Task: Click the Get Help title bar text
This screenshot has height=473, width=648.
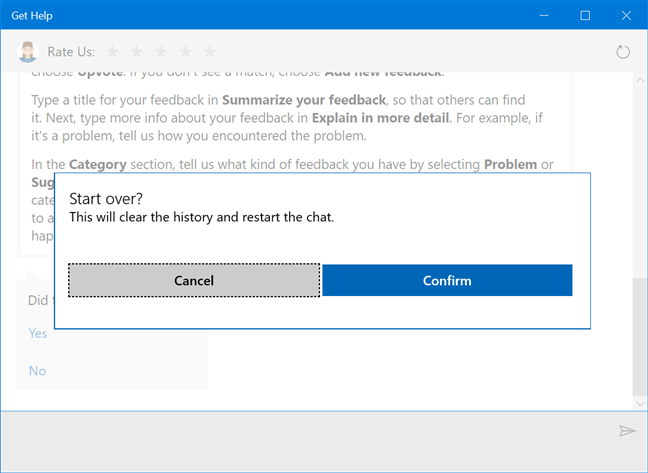Action: coord(32,16)
